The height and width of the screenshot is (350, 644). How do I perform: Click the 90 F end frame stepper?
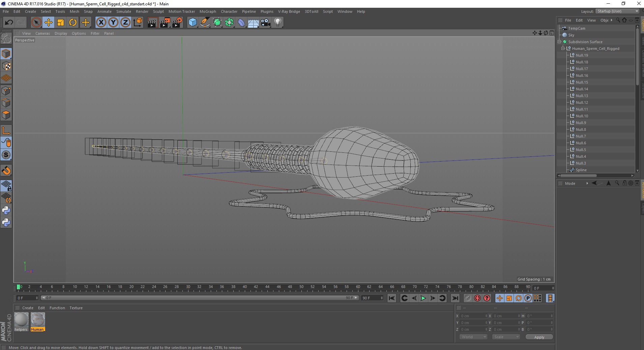(x=381, y=298)
